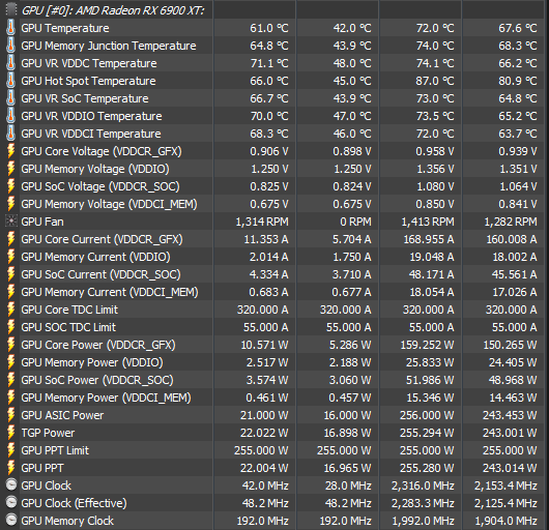Click the 80.9 °C Hot Spot average value

tap(517, 81)
